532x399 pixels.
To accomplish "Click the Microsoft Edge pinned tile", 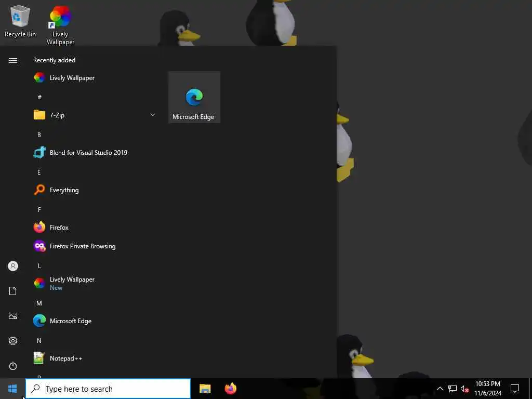I will point(194,97).
